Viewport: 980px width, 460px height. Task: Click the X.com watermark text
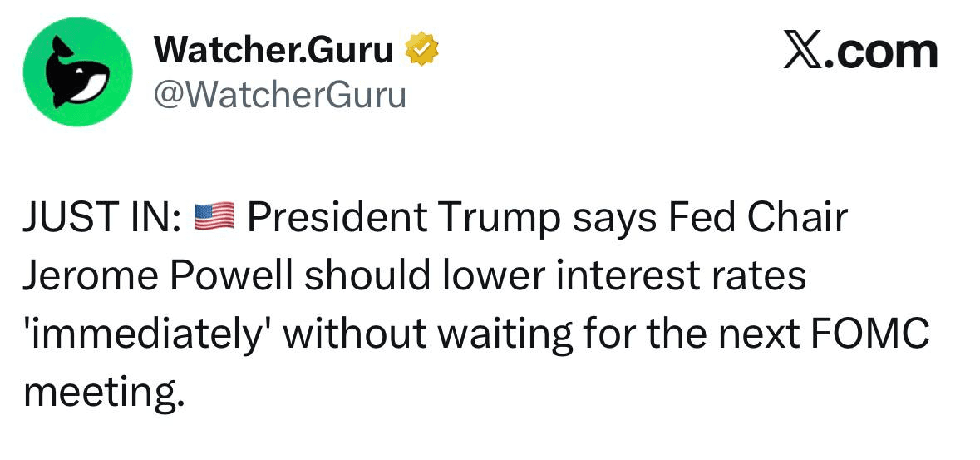point(860,52)
